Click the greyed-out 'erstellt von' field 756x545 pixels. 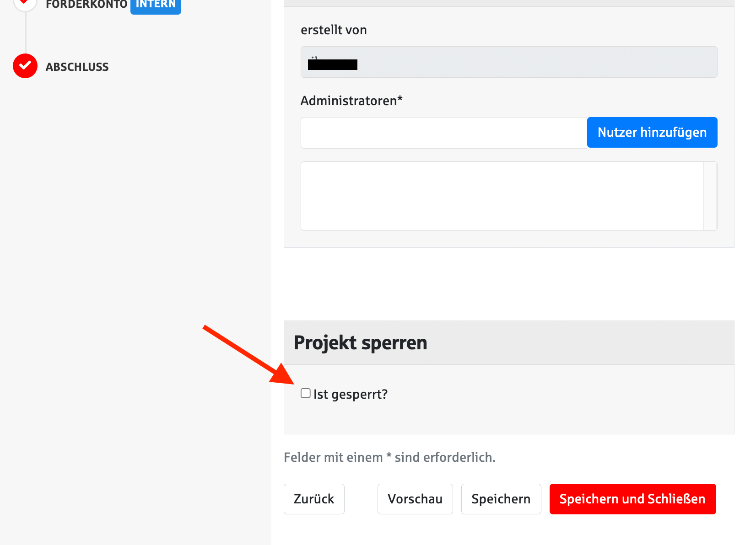pyautogui.click(x=508, y=62)
